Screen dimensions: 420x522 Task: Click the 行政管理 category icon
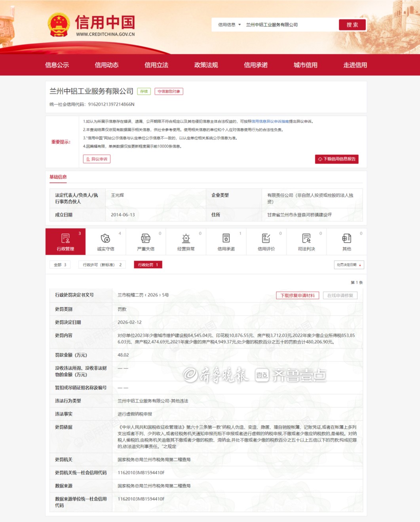[x=65, y=238]
